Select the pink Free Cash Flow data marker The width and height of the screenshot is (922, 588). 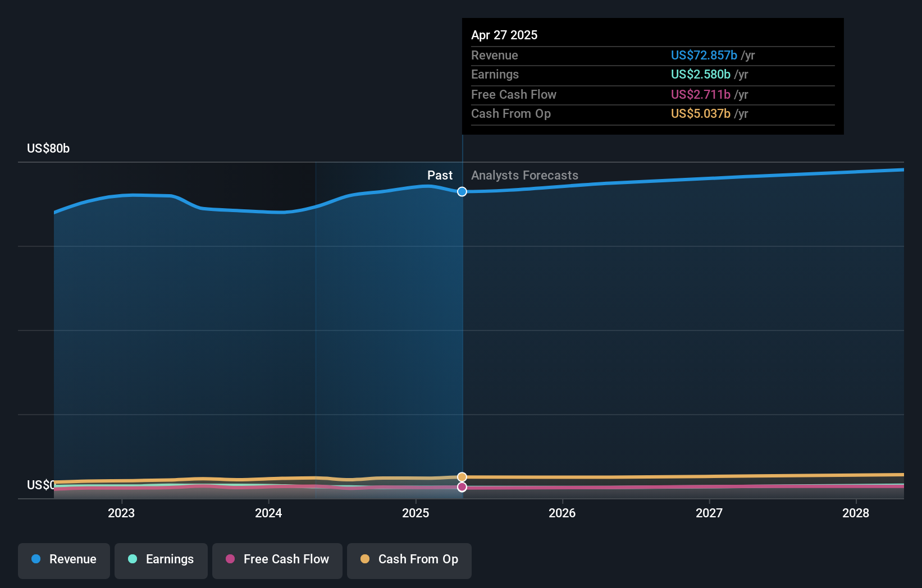(x=462, y=487)
